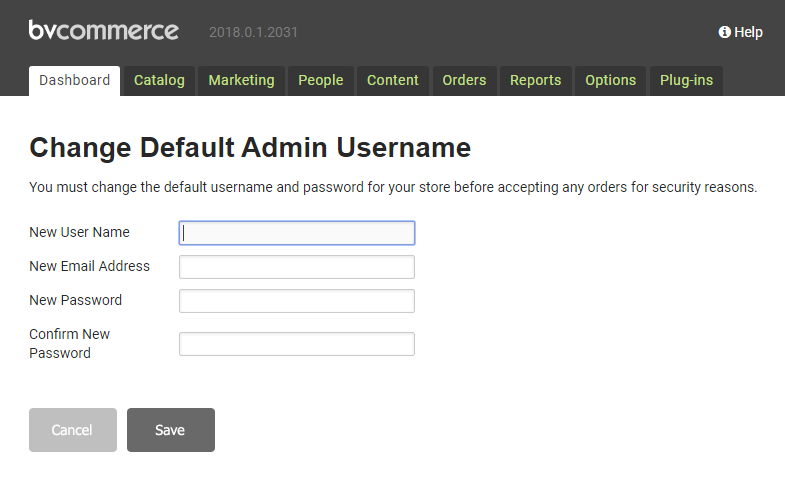Focus the New User Name field
The height and width of the screenshot is (483, 785).
(x=297, y=233)
